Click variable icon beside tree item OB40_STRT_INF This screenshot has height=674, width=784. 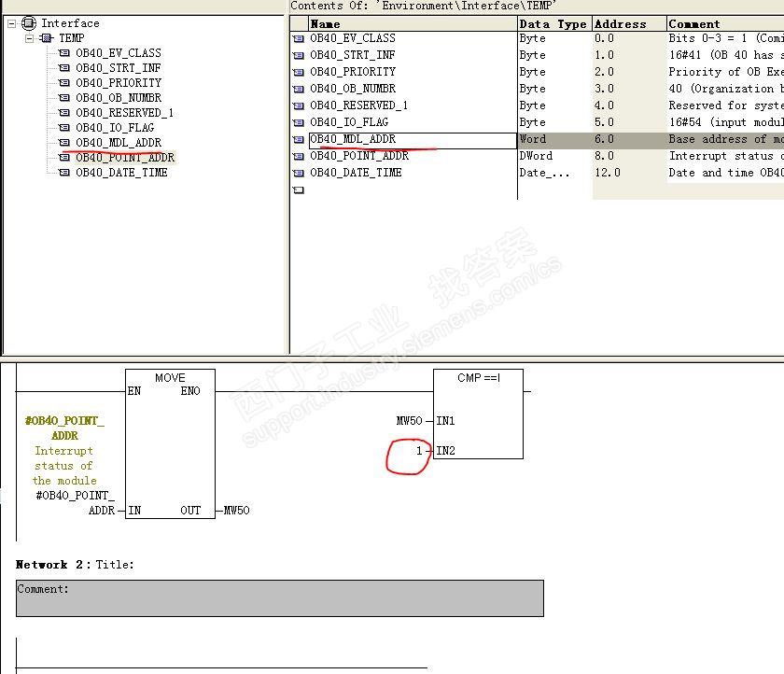tap(64, 68)
